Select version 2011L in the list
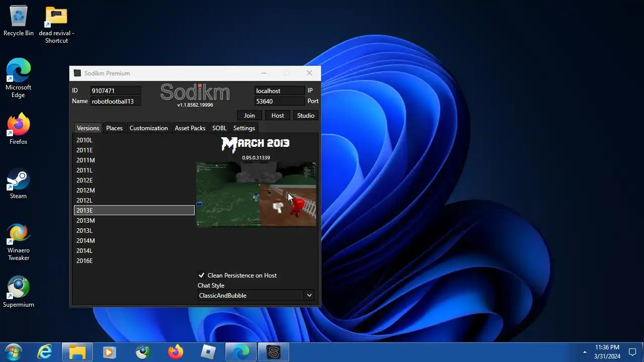This screenshot has height=362, width=644. pos(134,170)
